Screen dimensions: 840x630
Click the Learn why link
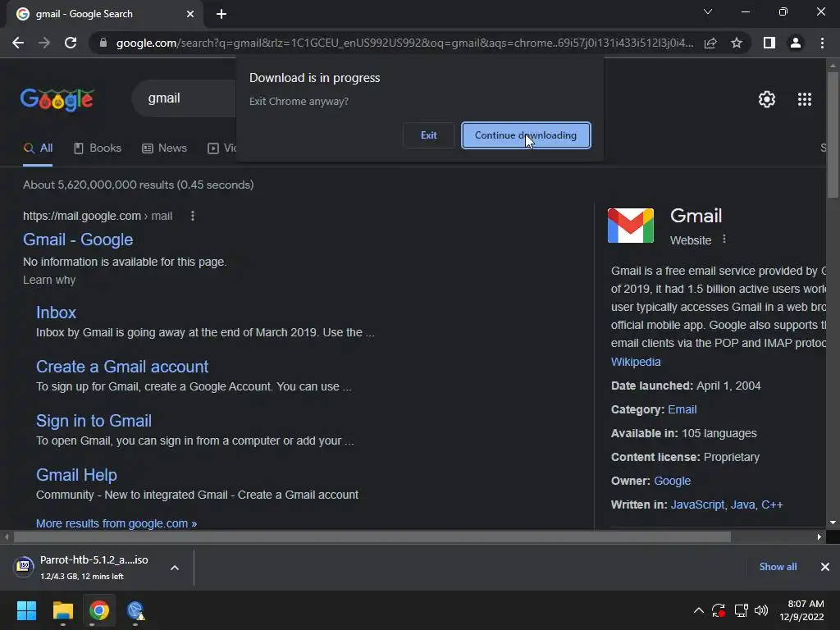[x=49, y=281]
